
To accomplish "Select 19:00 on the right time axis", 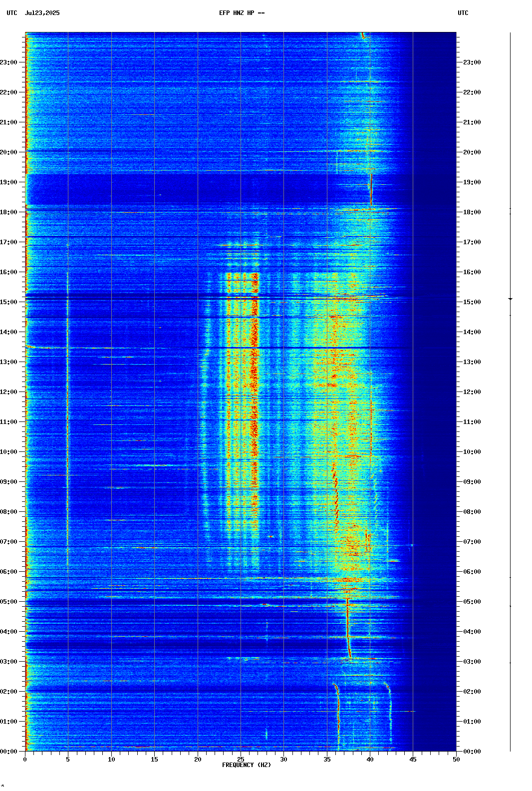I will click(x=472, y=182).
